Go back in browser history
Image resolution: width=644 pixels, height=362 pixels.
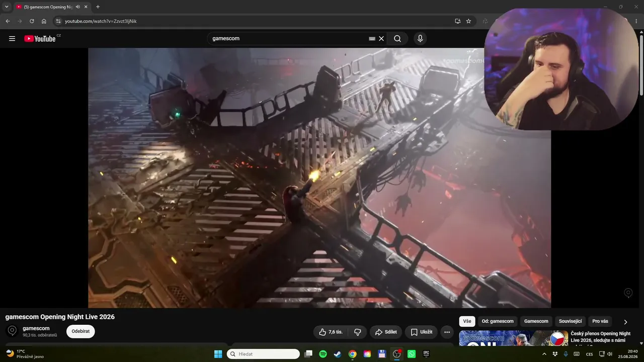[8, 21]
